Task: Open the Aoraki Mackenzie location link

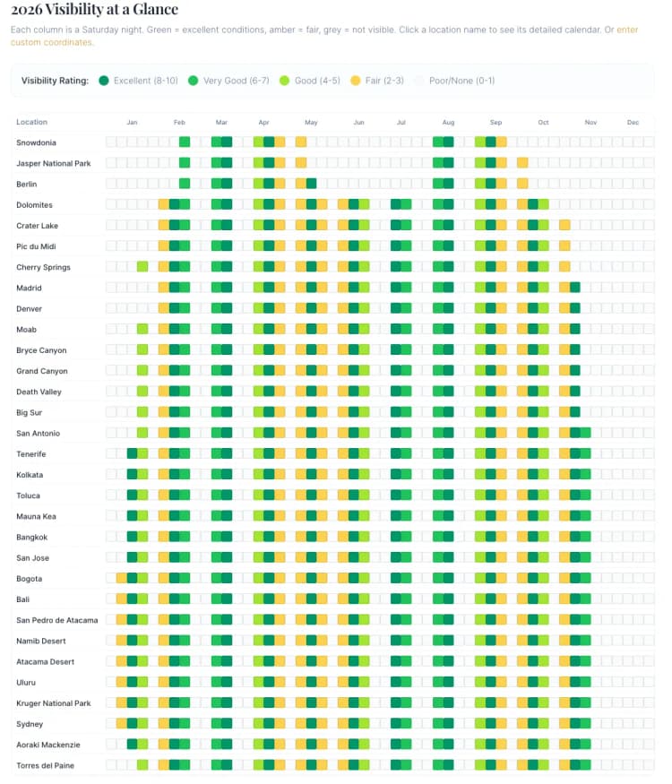Action: pyautogui.click(x=47, y=745)
